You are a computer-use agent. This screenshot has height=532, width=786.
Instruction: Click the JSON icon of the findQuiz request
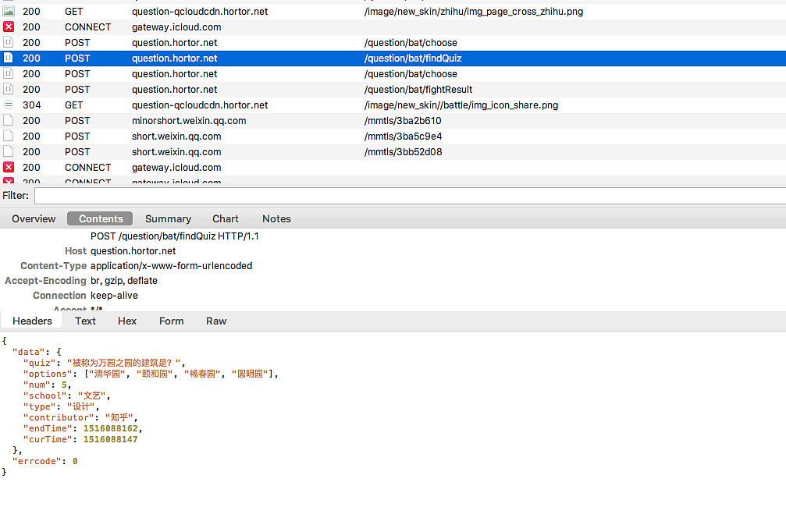click(x=9, y=59)
